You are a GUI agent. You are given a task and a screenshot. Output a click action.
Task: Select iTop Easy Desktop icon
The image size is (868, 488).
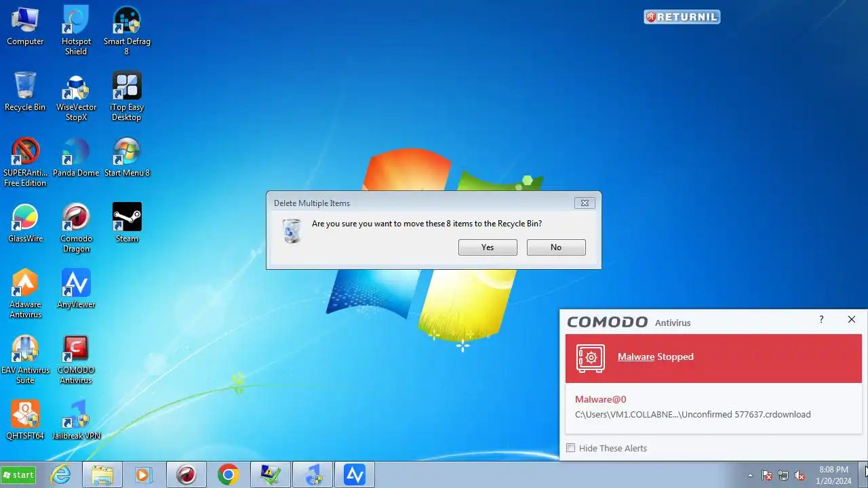tap(127, 96)
